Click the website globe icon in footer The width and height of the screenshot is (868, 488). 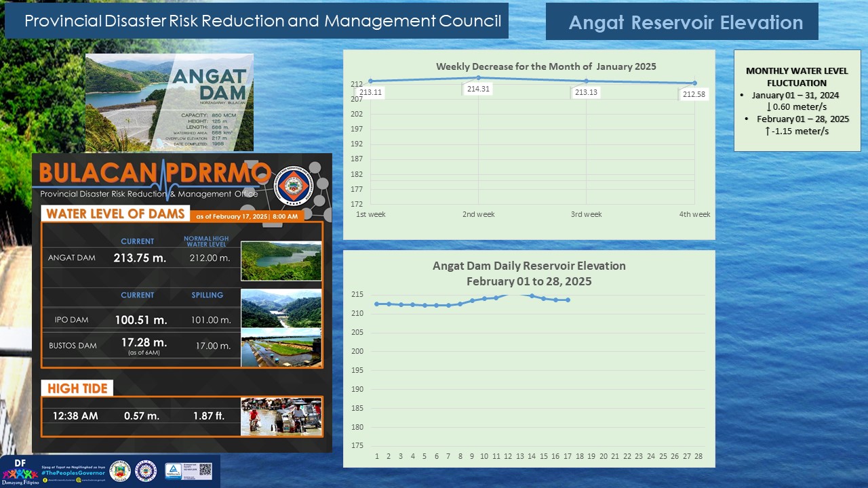[79, 480]
